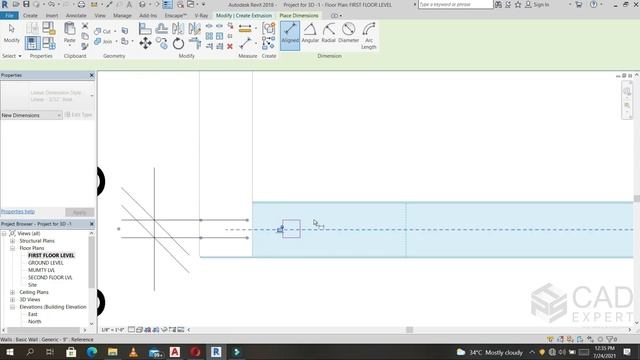The image size is (640, 360).
Task: Toggle the Properties palette button
Action: pos(33,43)
